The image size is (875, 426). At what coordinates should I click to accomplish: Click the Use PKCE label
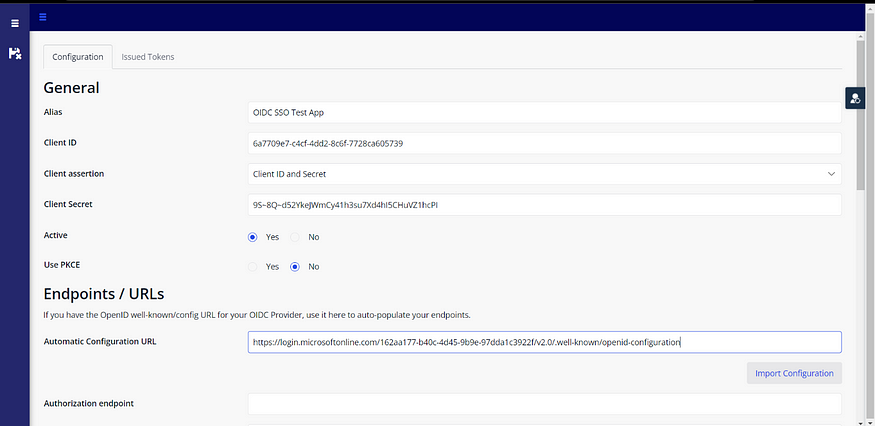tap(62, 265)
